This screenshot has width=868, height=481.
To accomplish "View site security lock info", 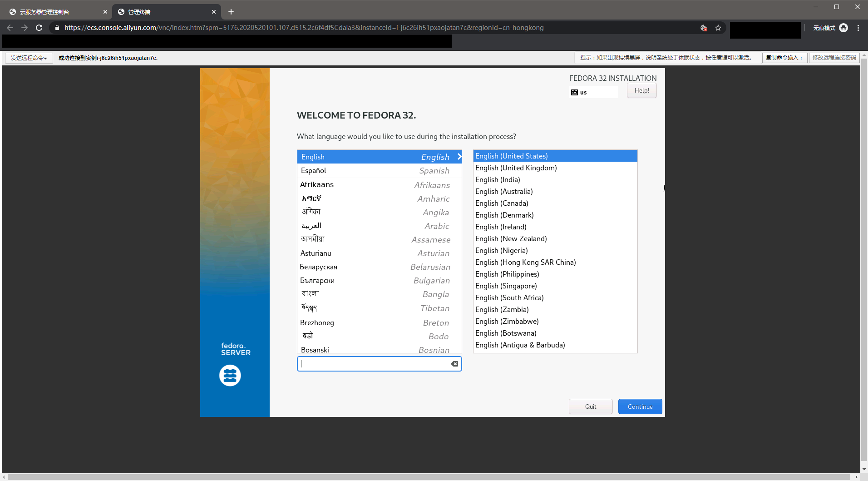I will pos(57,28).
